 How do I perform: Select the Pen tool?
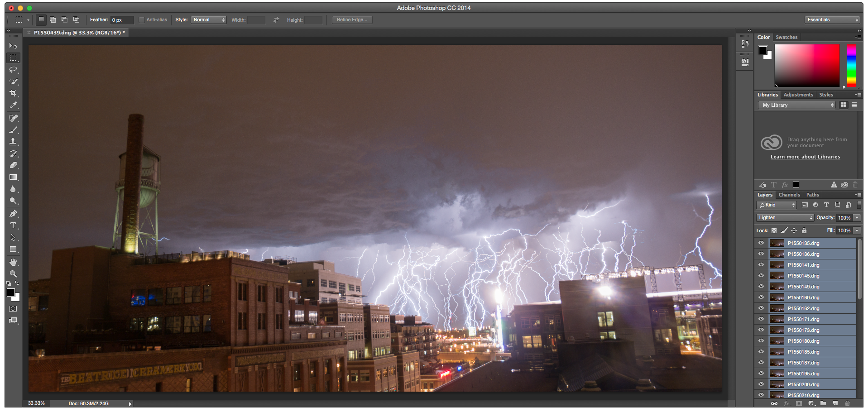[13, 214]
